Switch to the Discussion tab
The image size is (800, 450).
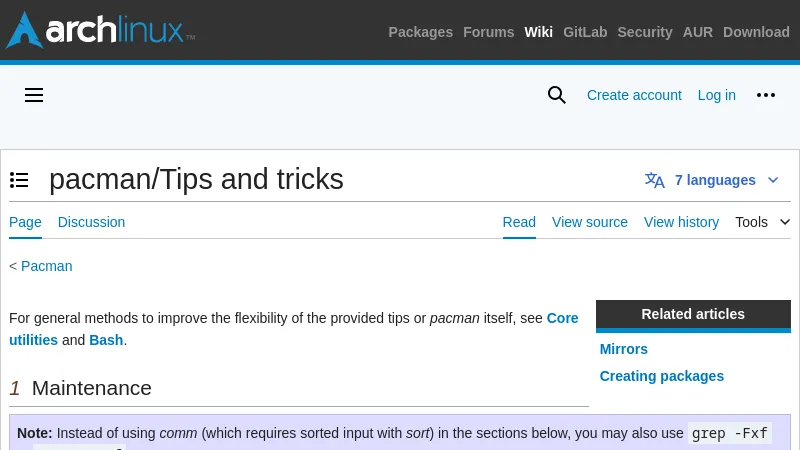(x=91, y=222)
